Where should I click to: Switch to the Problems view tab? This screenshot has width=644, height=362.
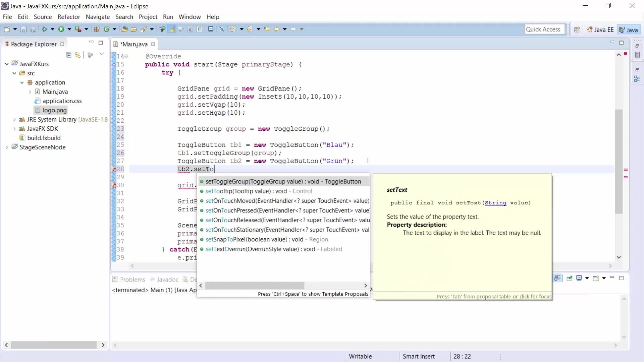[129, 280]
